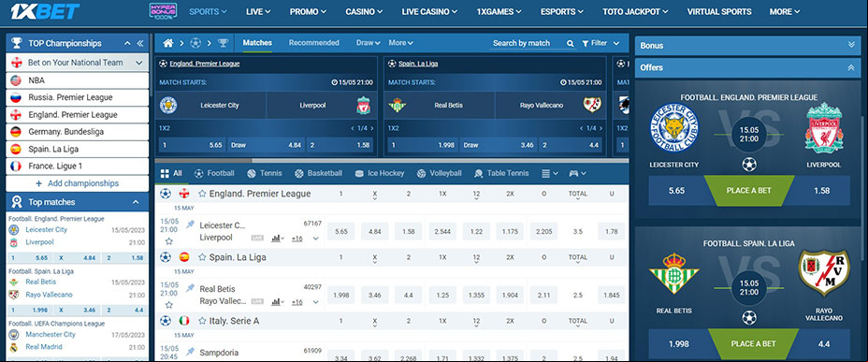Open the LIVE CASINO menu

429,11
